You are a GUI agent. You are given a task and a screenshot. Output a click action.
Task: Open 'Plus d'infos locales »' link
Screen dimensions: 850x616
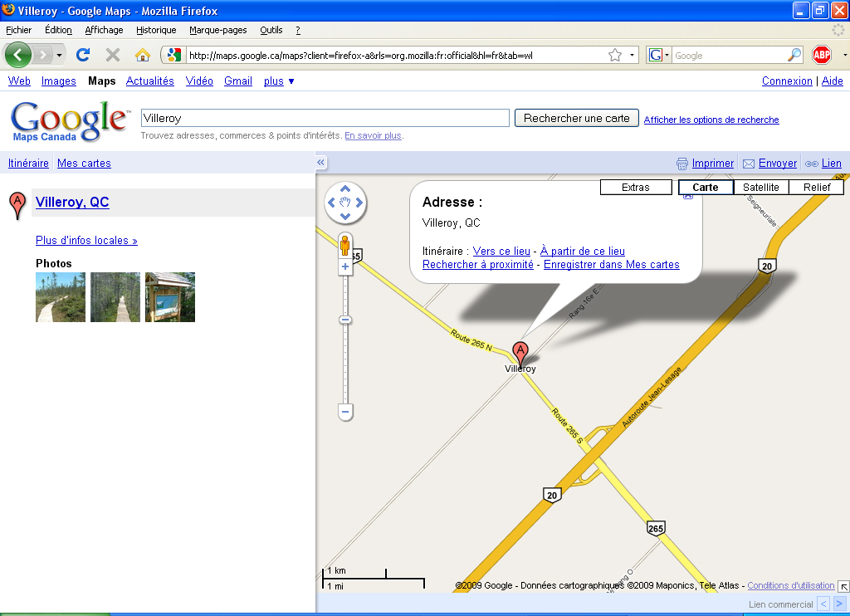86,240
